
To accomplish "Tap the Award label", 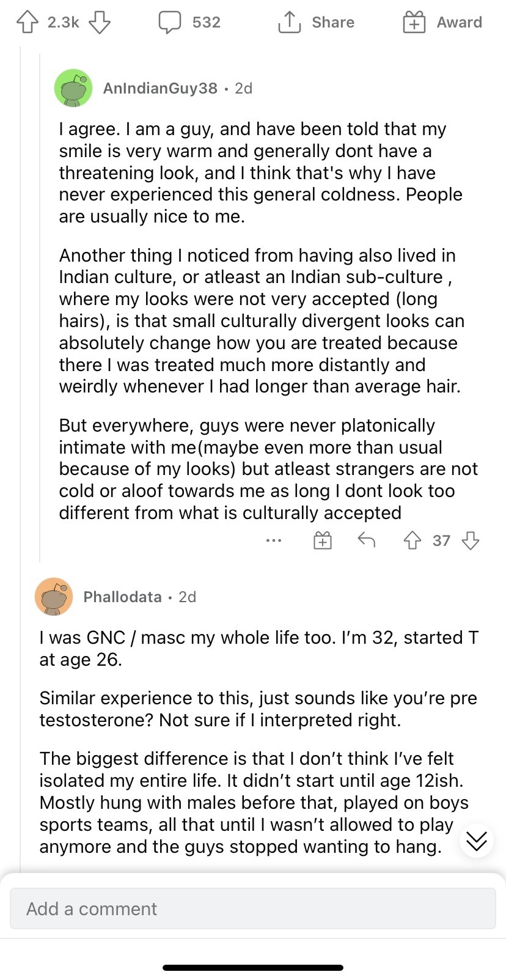I will pyautogui.click(x=460, y=23).
